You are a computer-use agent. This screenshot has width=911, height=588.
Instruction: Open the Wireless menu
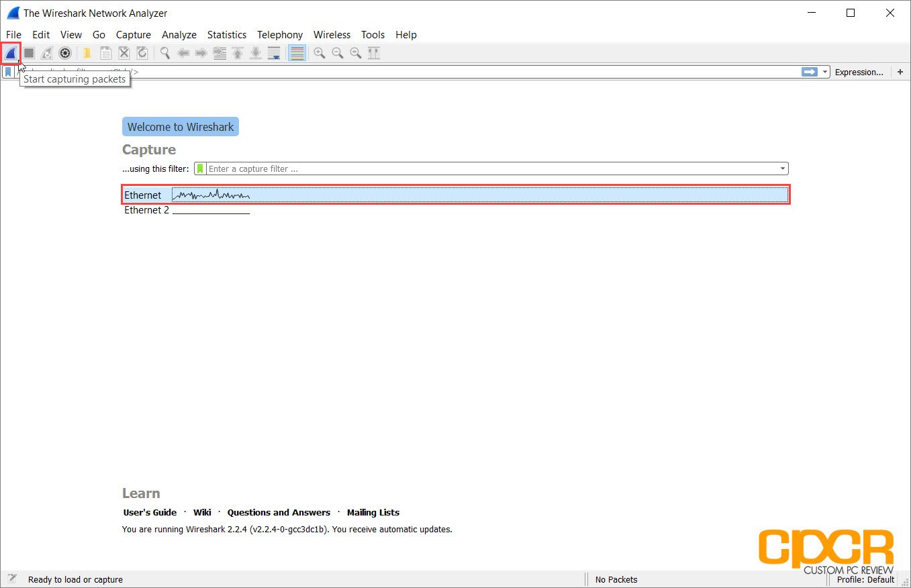(x=332, y=35)
